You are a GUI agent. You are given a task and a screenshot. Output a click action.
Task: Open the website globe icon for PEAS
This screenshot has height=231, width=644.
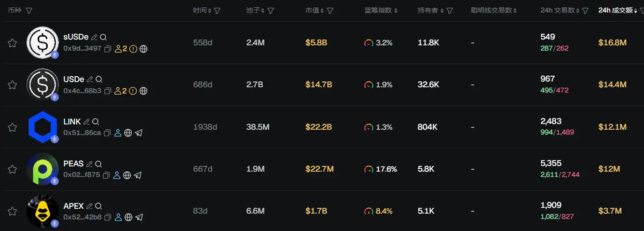127,175
